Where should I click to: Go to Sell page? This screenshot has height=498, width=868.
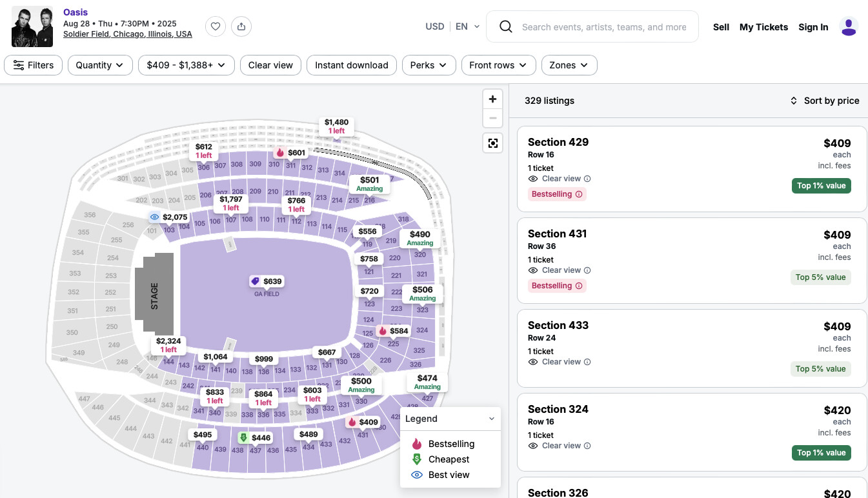coord(721,27)
